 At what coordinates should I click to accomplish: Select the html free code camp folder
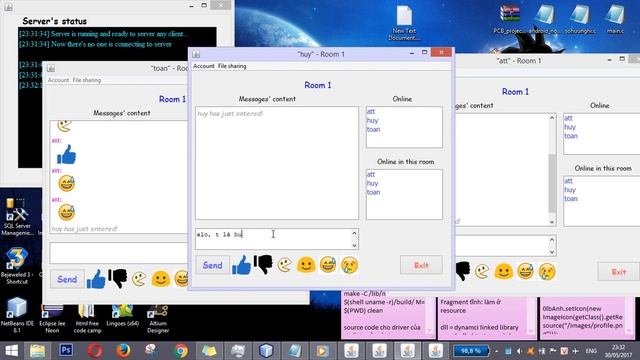pyautogui.click(x=87, y=319)
